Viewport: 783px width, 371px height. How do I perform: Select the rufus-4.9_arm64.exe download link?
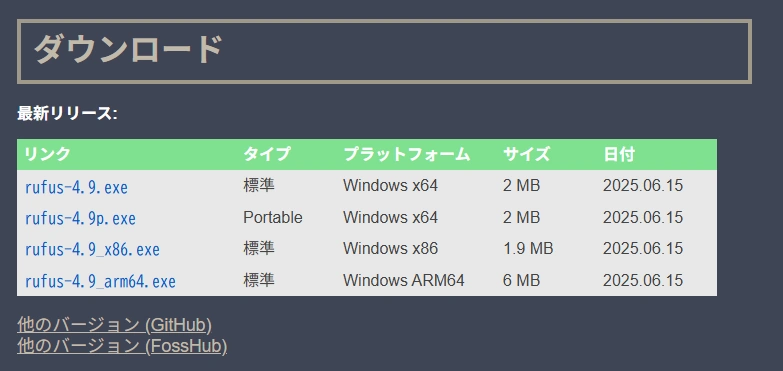(x=100, y=281)
